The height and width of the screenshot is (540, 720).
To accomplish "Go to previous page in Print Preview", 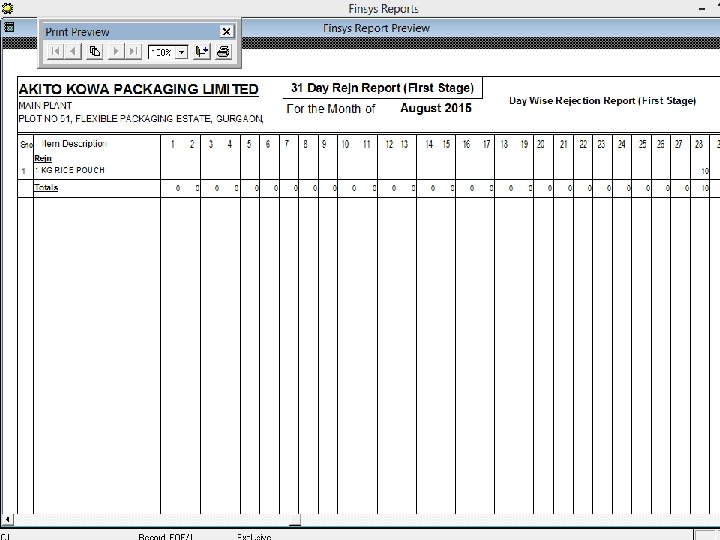I will pyautogui.click(x=73, y=51).
